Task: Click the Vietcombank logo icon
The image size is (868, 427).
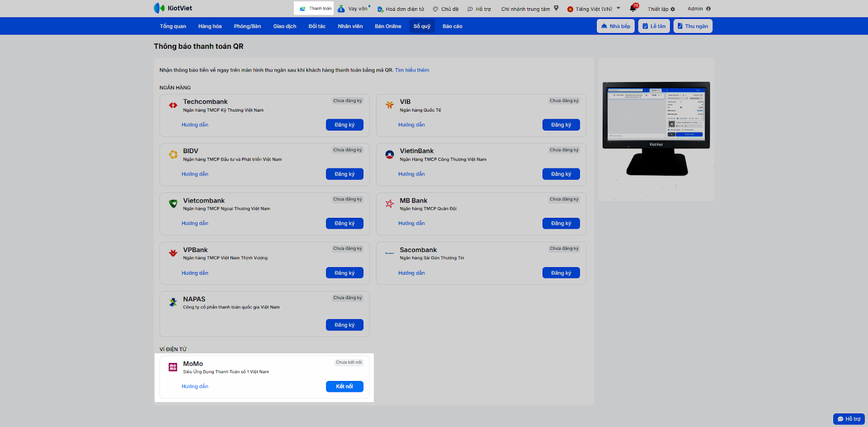Action: 173,204
